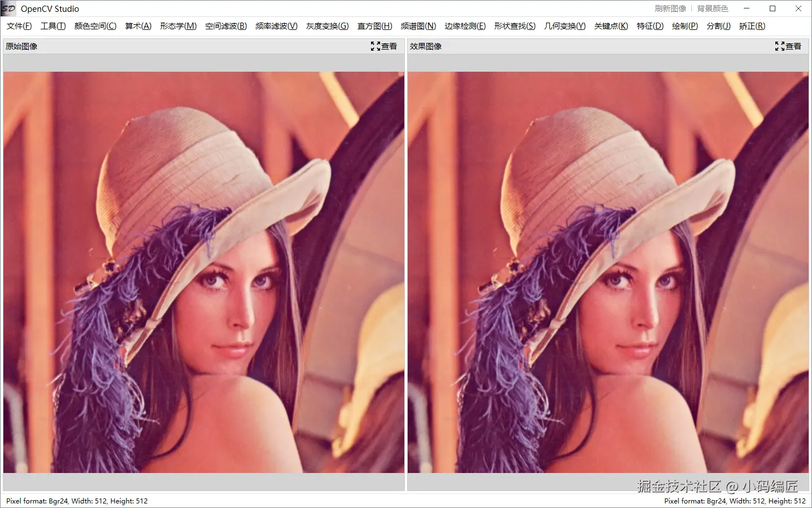This screenshot has width=812, height=508.
Task: Open the 工具(T) menu
Action: (53, 26)
